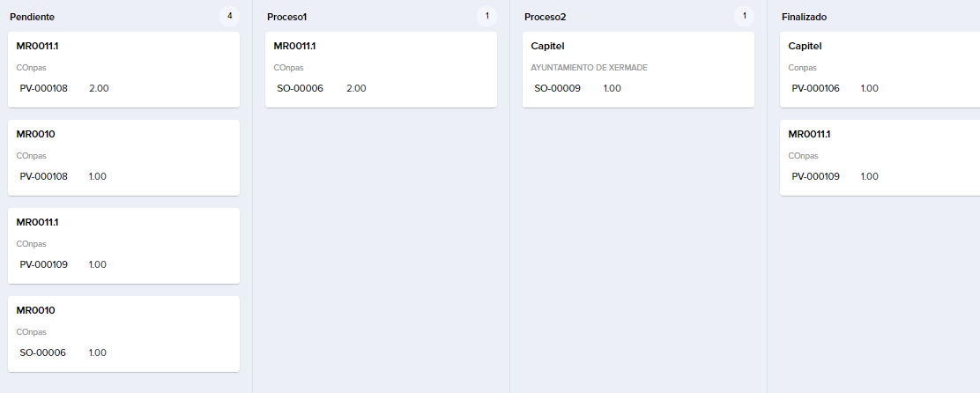The width and height of the screenshot is (980, 393).
Task: Click the Proceso2 card count badge
Action: coord(744,16)
